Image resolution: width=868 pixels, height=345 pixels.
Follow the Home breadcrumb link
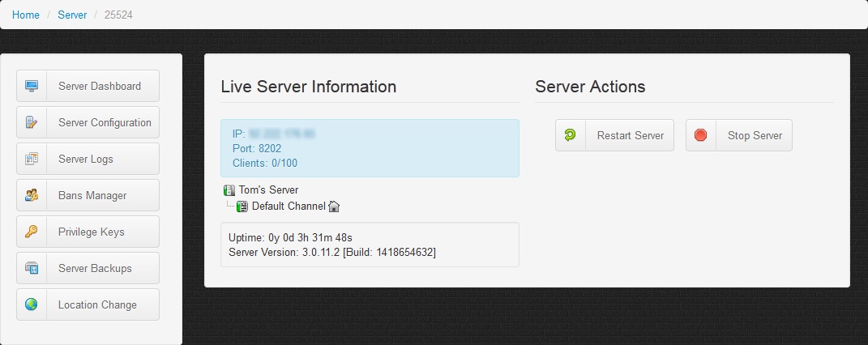coord(26,15)
